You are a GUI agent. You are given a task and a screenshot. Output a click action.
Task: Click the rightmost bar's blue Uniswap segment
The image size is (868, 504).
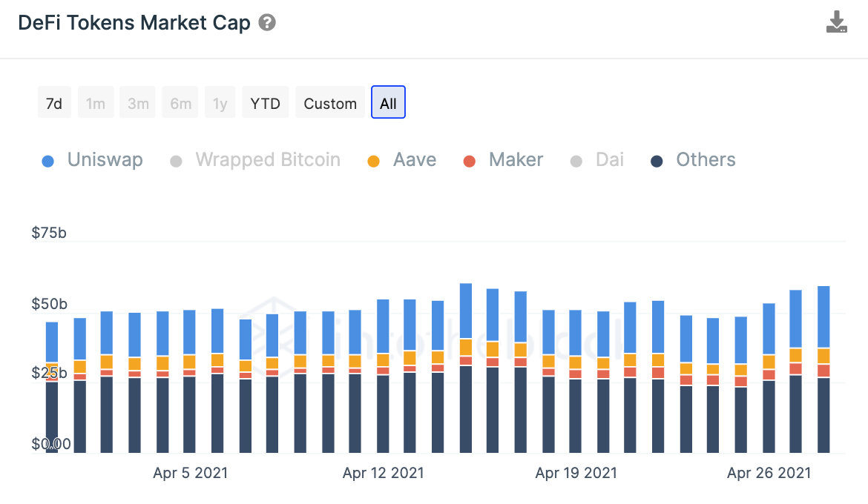[x=823, y=316]
